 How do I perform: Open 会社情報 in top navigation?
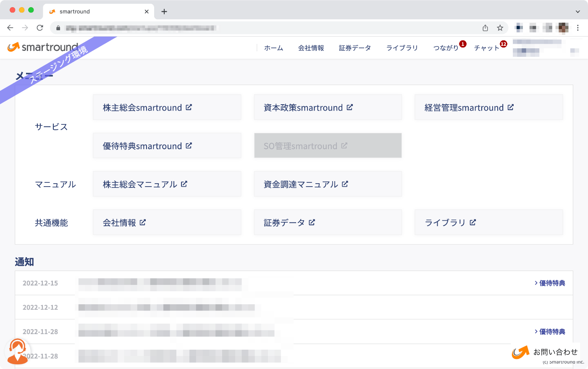click(311, 48)
